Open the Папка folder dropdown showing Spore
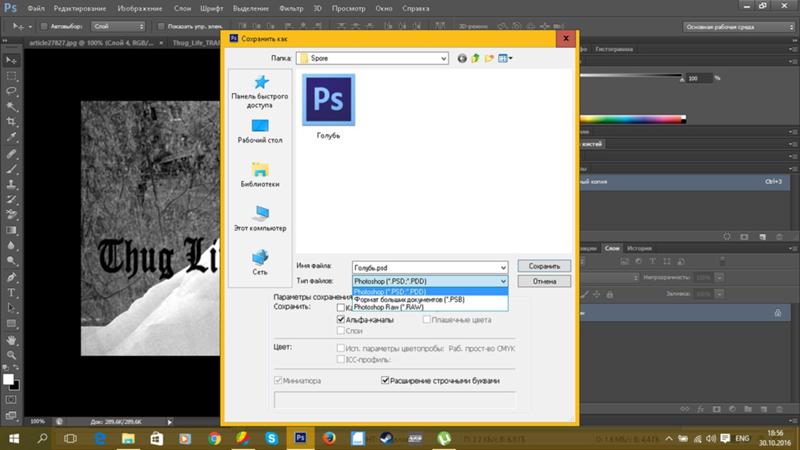Screen dimensions: 800x450 (x=372, y=58)
